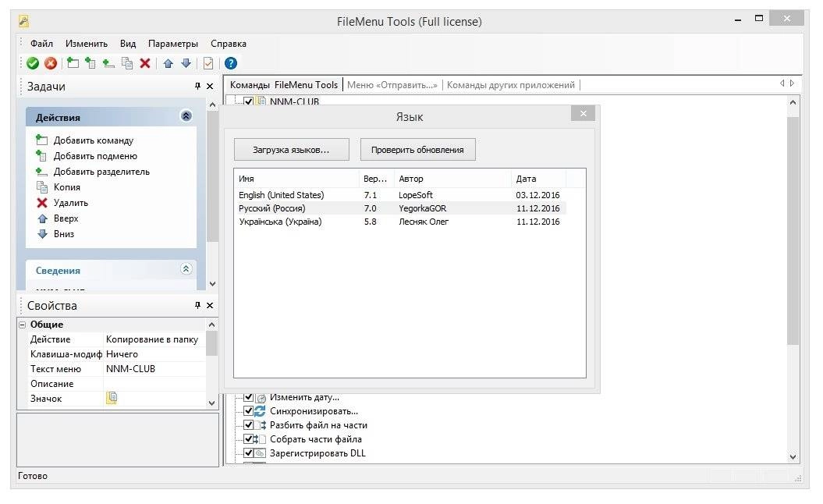Click the Задачи panel scrollbar up arrow
Screen dimensions: 823x504
212,105
